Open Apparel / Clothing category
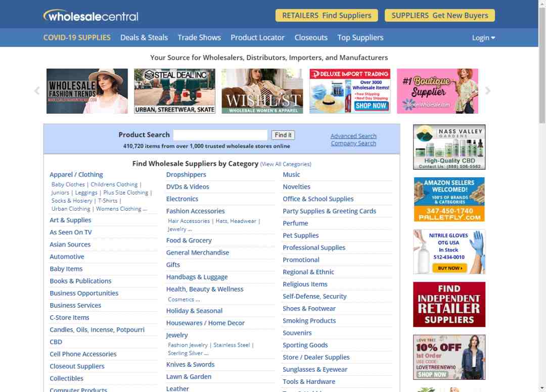546x392 pixels. (x=76, y=175)
